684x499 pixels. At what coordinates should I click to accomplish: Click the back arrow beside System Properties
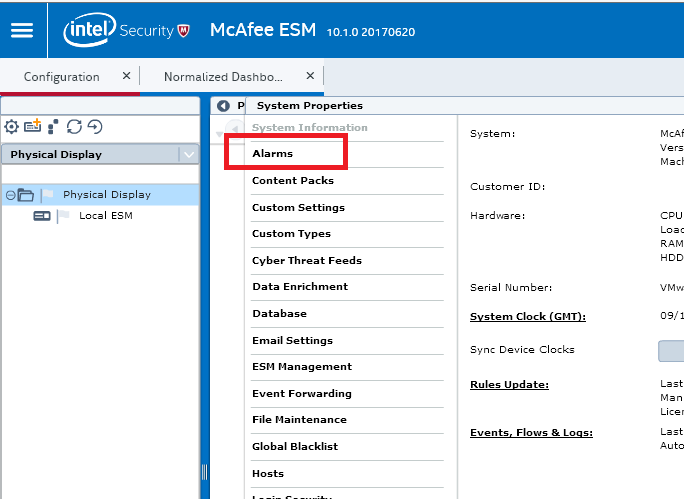pyautogui.click(x=223, y=106)
